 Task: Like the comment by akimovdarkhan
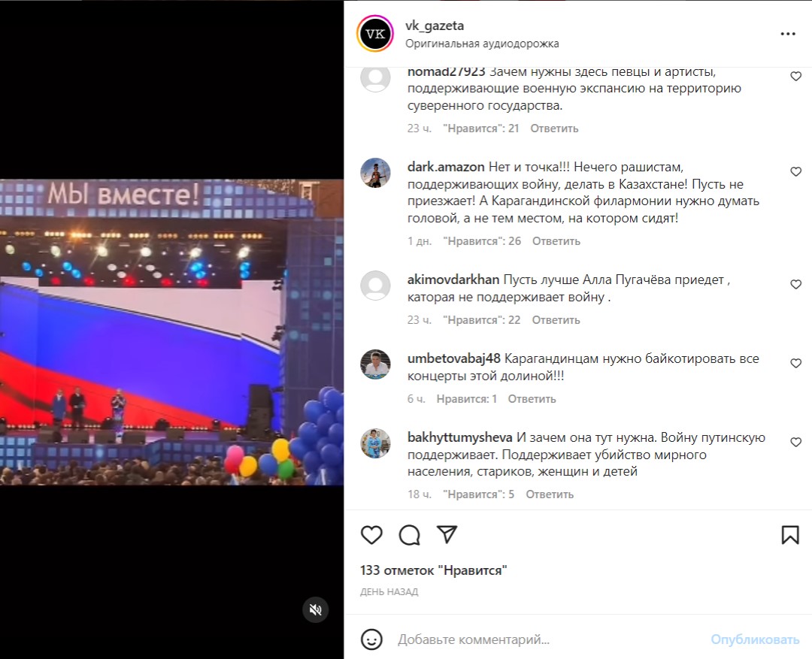pos(796,284)
